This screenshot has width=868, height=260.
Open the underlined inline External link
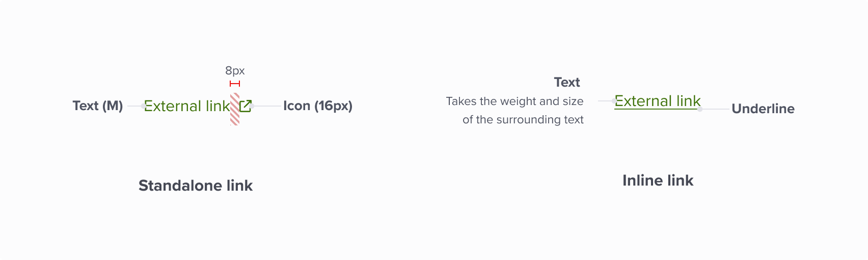658,101
